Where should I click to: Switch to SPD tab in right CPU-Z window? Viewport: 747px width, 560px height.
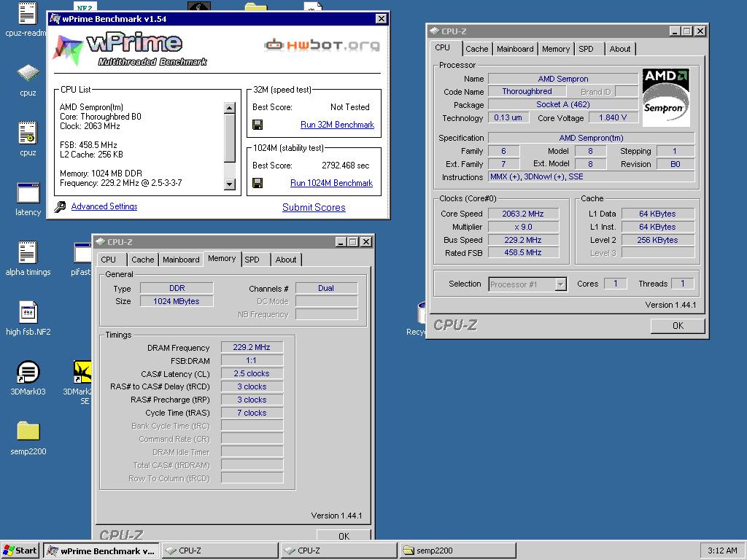coord(586,49)
